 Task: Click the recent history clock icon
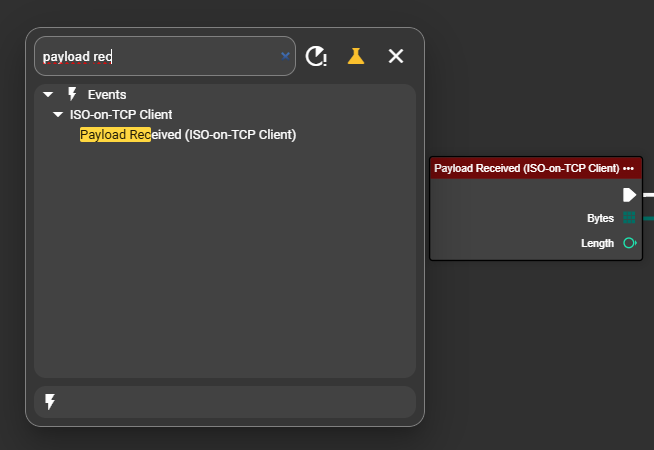pyautogui.click(x=316, y=56)
